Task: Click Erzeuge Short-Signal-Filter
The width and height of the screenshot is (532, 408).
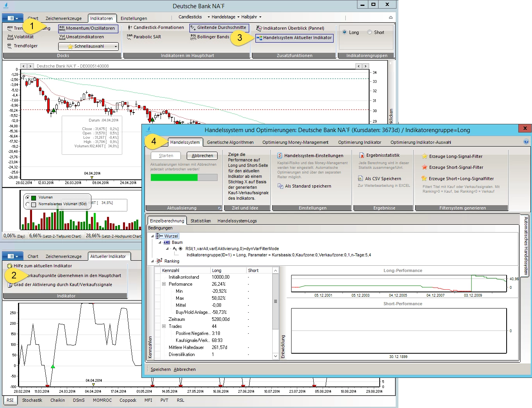Action: click(452, 167)
